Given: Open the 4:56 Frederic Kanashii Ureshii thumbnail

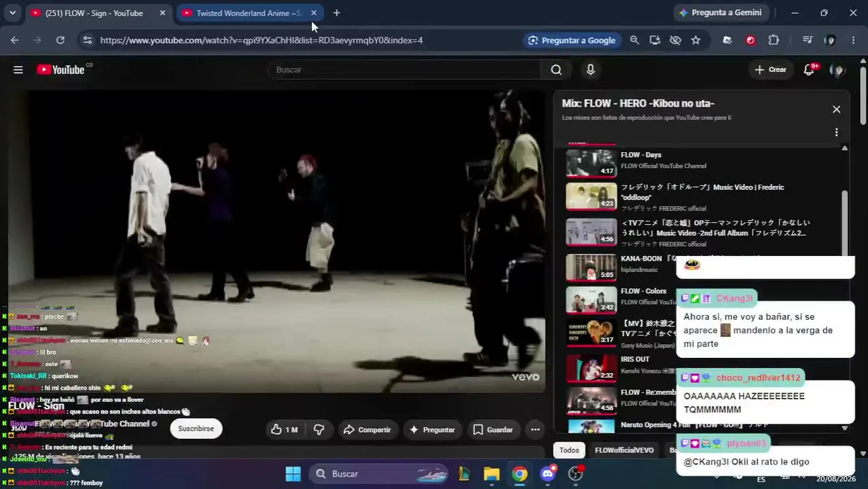Looking at the screenshot, I should click(591, 232).
